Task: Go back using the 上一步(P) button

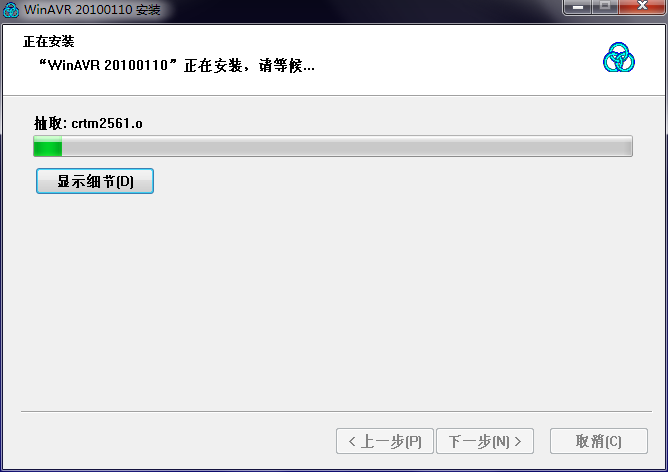Action: pyautogui.click(x=385, y=441)
